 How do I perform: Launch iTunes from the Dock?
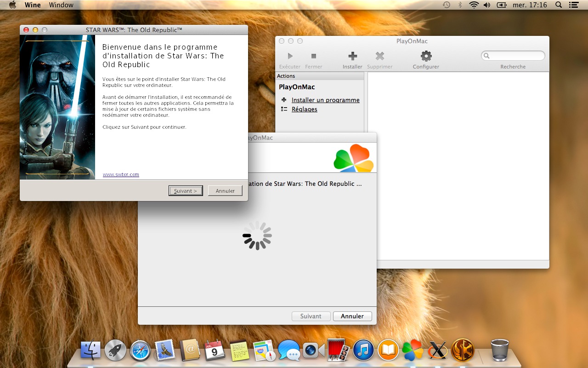pyautogui.click(x=363, y=351)
